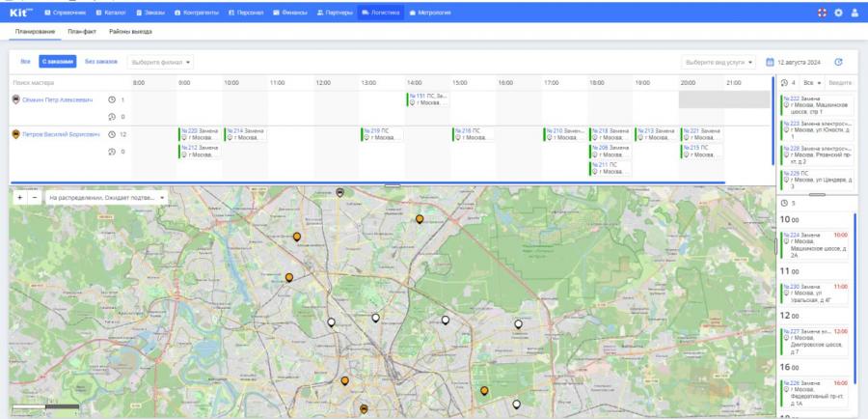Image resolution: width=868 pixels, height=419 pixels.
Task: Select dark master marker at top of map
Action: click(339, 192)
